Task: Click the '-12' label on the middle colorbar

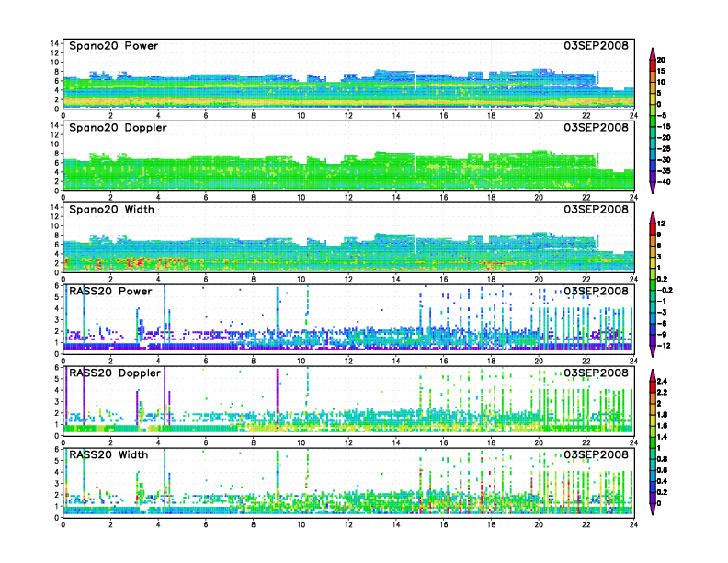Action: pyautogui.click(x=664, y=346)
